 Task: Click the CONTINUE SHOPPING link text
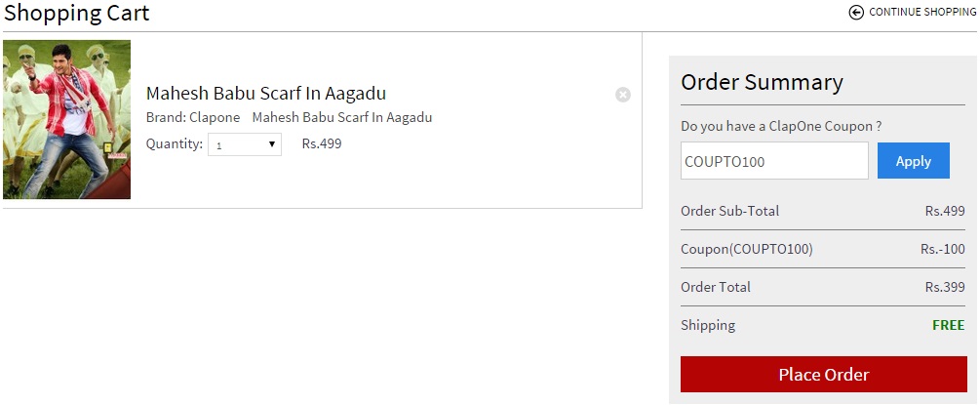[921, 12]
